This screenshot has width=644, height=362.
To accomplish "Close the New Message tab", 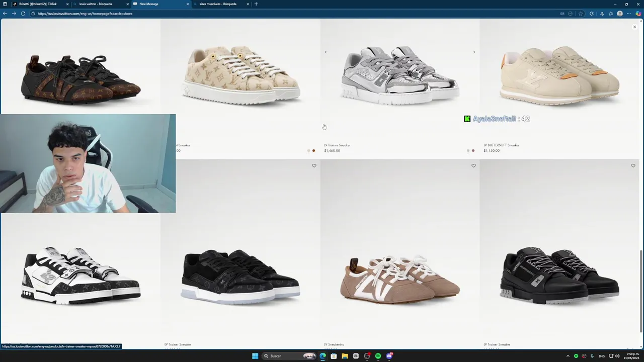I will pos(188,4).
